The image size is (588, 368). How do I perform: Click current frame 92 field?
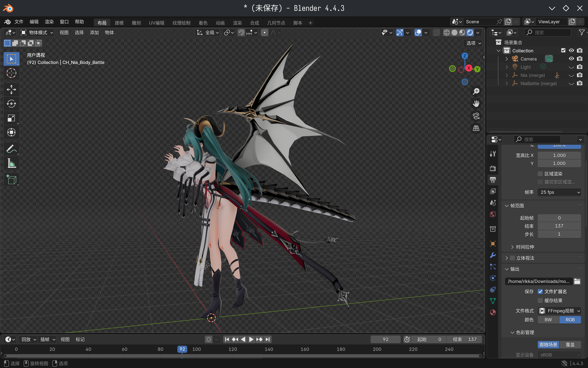click(386, 339)
